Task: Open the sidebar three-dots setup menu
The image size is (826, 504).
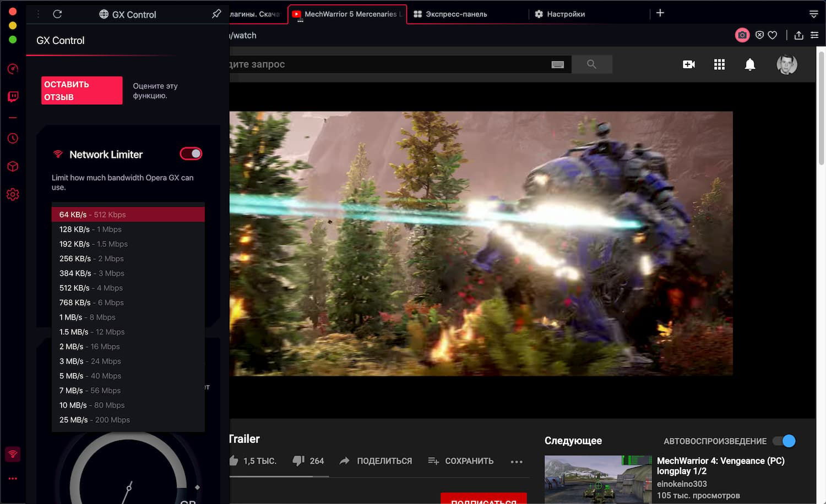Action: 13,479
